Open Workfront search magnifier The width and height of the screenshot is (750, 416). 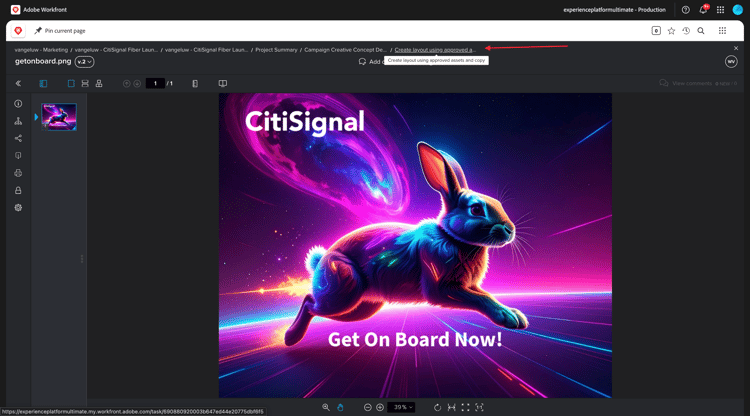(x=701, y=31)
